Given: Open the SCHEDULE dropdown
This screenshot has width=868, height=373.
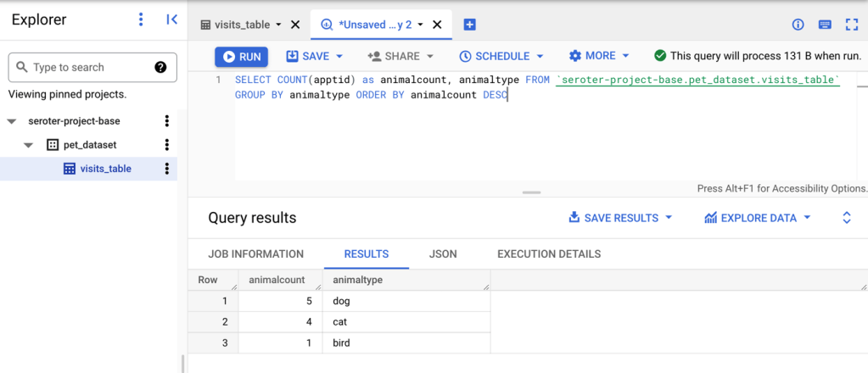Looking at the screenshot, I should pos(501,56).
